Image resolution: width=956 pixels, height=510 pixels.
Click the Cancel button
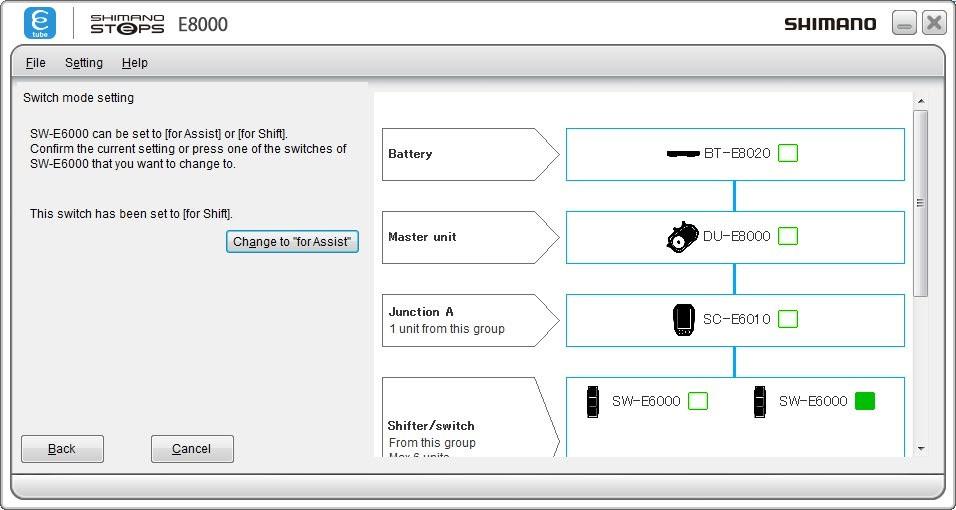tap(192, 449)
